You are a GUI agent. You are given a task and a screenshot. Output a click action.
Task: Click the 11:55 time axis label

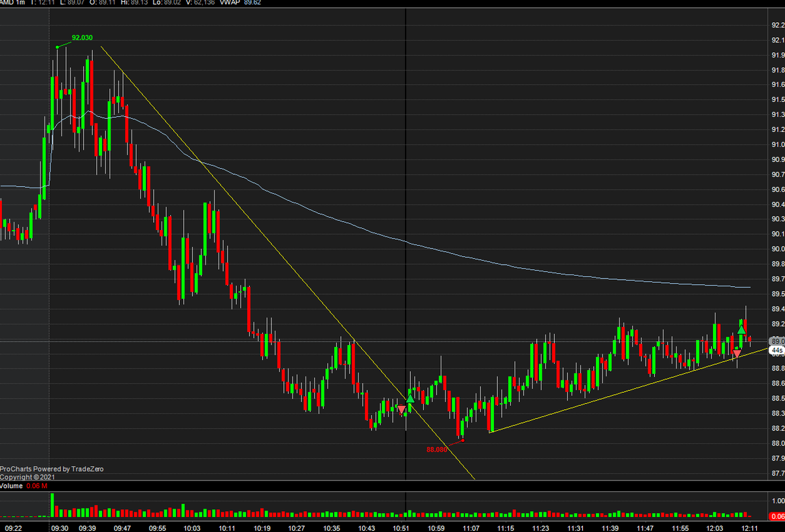[680, 527]
